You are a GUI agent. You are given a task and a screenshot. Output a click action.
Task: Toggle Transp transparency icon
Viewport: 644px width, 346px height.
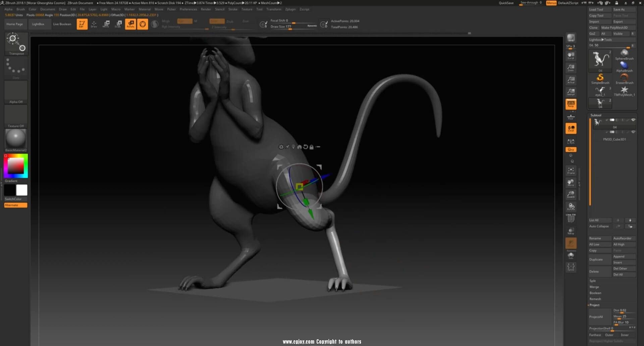click(x=571, y=231)
